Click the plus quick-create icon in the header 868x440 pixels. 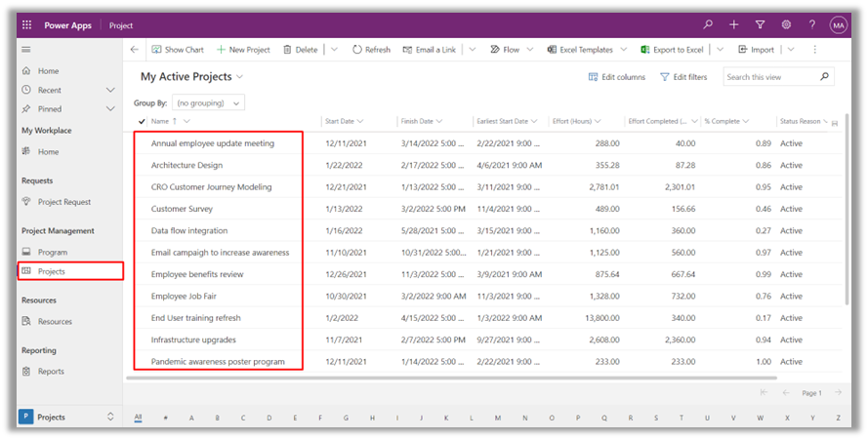tap(734, 25)
